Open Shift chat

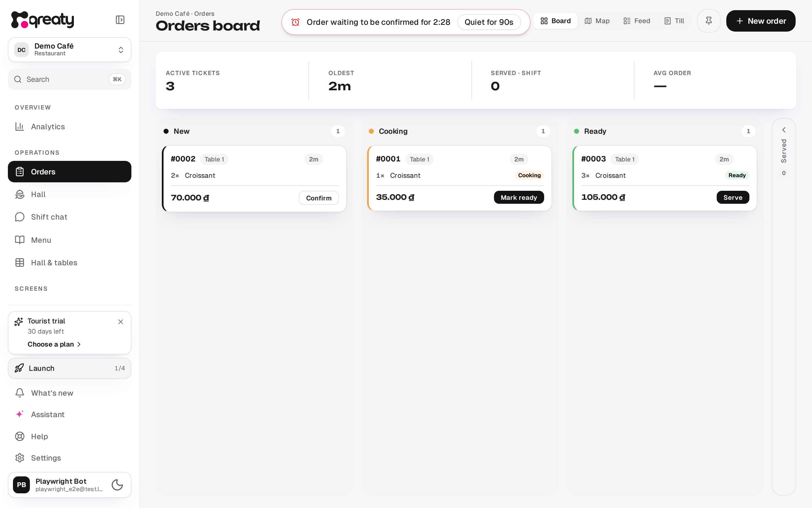pos(69,217)
